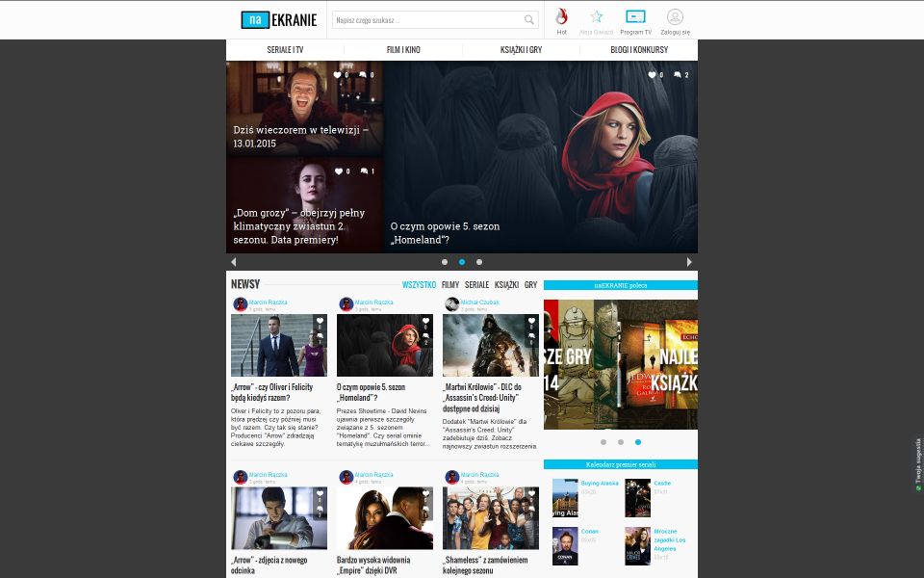
Task: Open the Conan premiere link
Action: pyautogui.click(x=589, y=532)
